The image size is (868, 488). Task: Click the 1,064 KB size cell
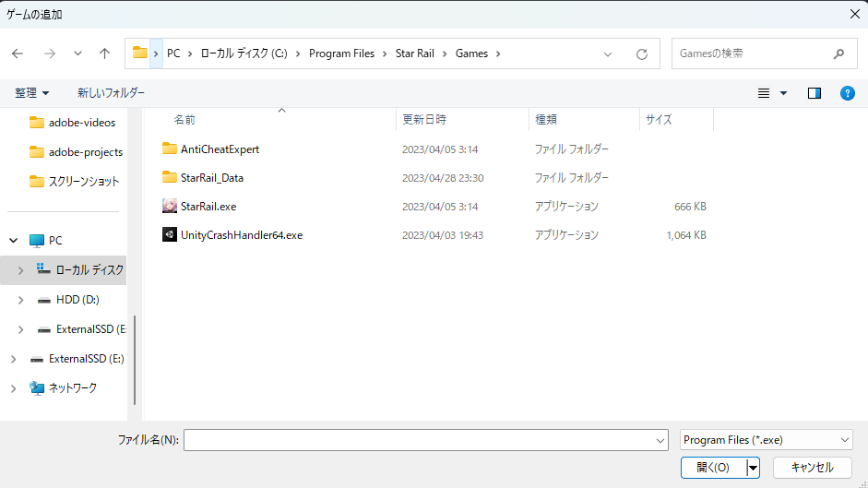pos(686,235)
